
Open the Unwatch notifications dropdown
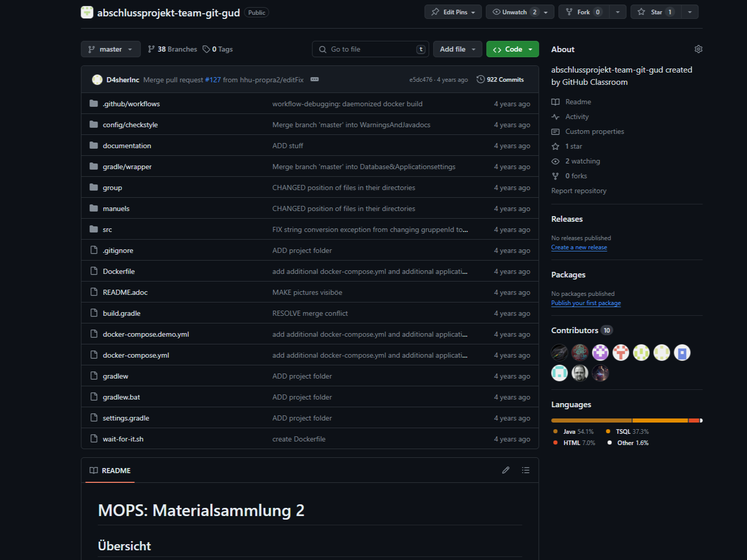[x=520, y=12]
